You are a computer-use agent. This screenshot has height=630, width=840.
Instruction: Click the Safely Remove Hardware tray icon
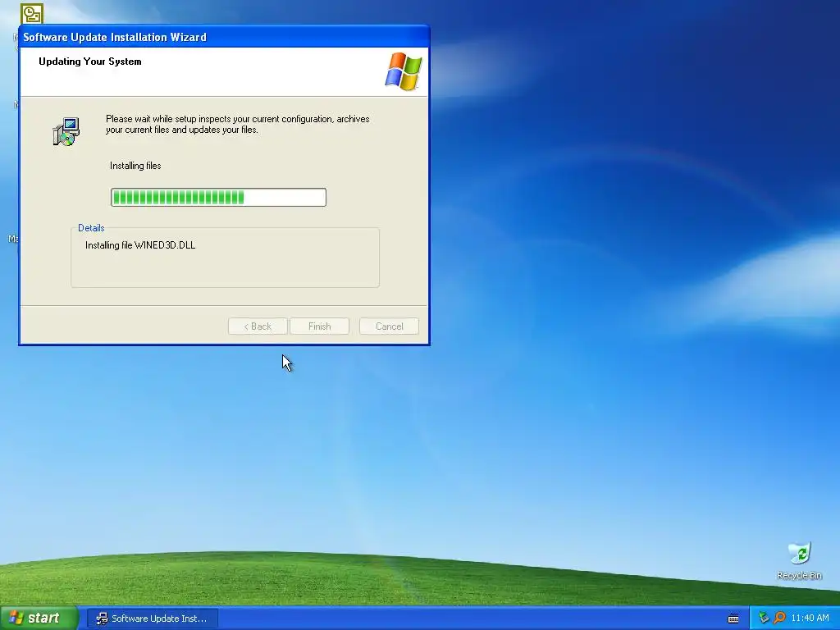[x=764, y=618]
